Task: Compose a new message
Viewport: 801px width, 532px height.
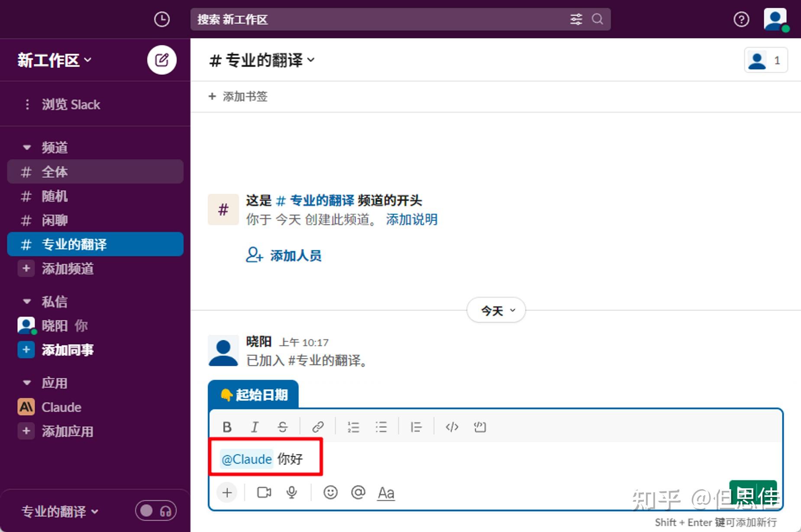Action: (x=161, y=60)
